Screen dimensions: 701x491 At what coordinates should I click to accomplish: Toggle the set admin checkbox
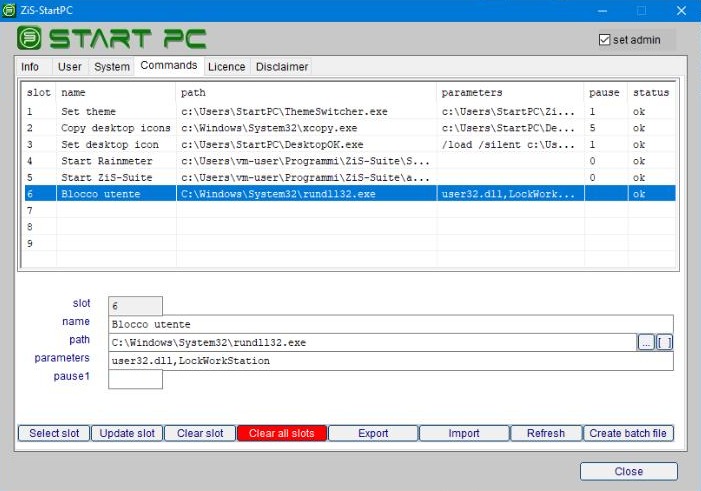tap(604, 40)
